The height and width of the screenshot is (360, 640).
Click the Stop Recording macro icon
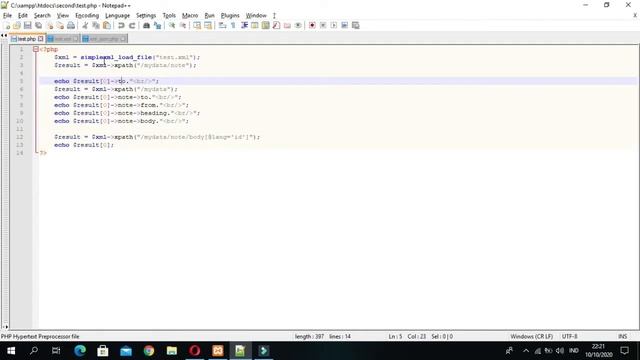[x=323, y=25]
